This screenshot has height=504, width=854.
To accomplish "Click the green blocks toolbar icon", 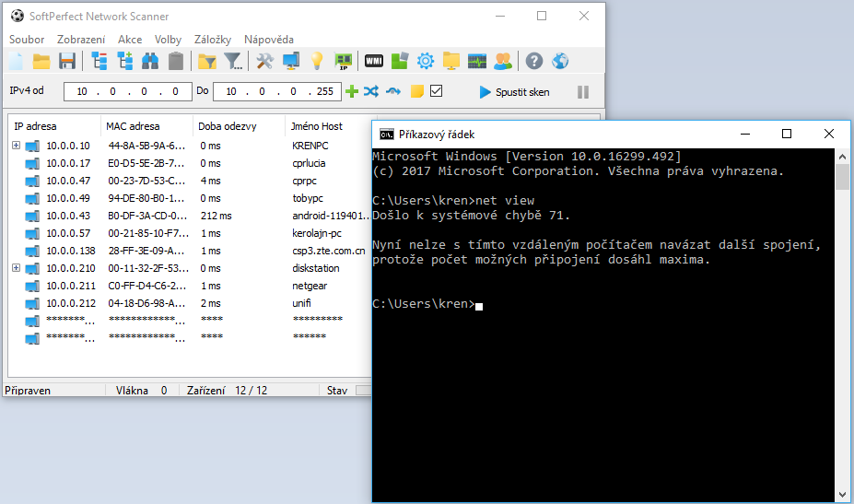I will tap(400, 61).
